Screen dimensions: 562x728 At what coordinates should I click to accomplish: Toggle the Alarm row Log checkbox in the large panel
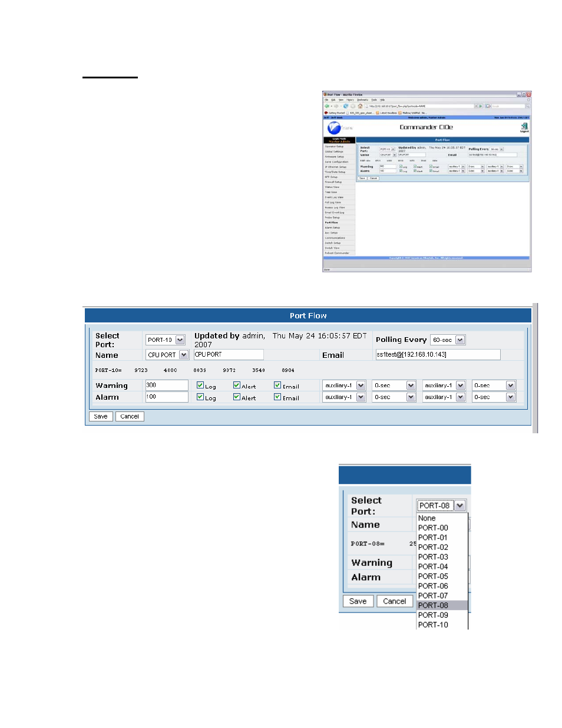coord(200,397)
